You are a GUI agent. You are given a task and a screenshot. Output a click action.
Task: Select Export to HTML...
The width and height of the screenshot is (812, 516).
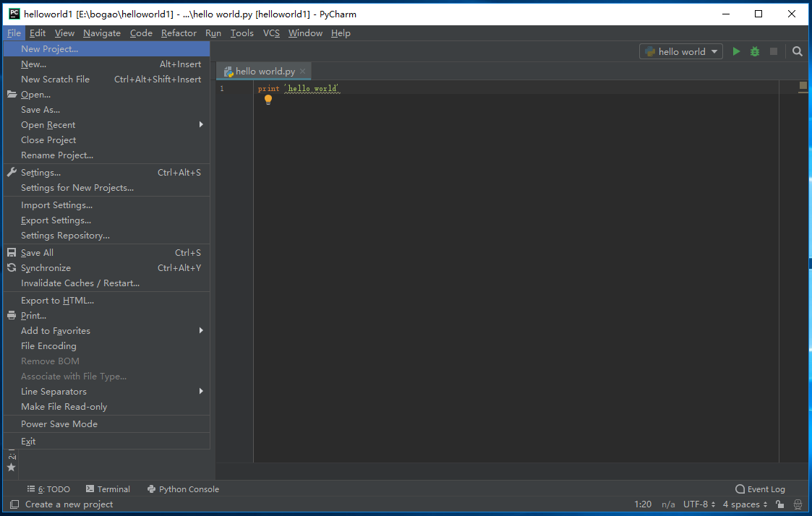pos(107,300)
